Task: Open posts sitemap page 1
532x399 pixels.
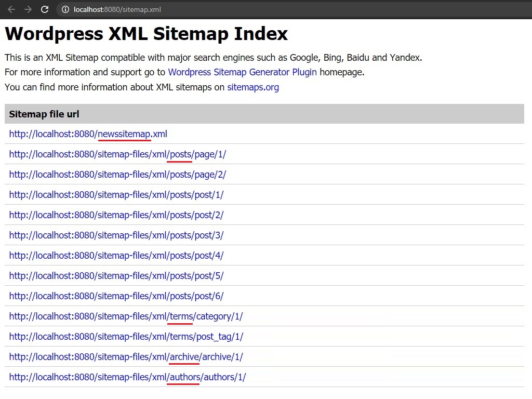Action: (117, 154)
